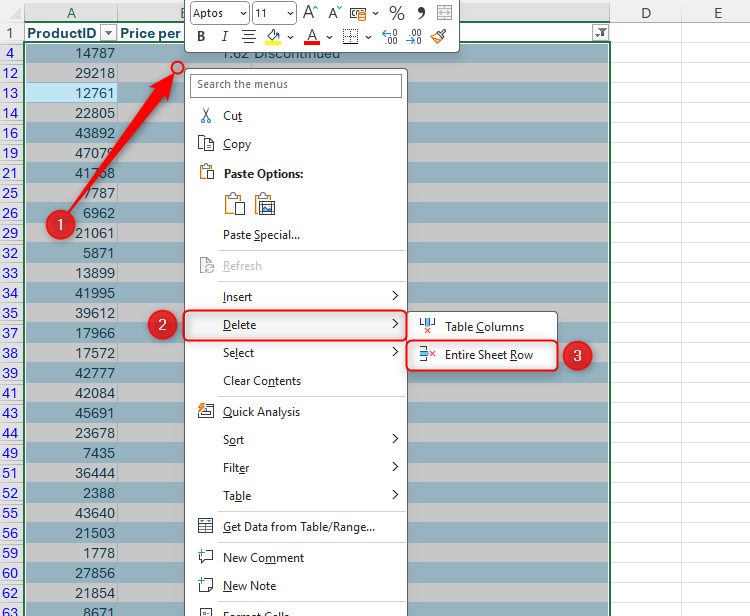Screen dimensions: 750x616
Task: Apply percent style from mini toolbar
Action: [396, 13]
